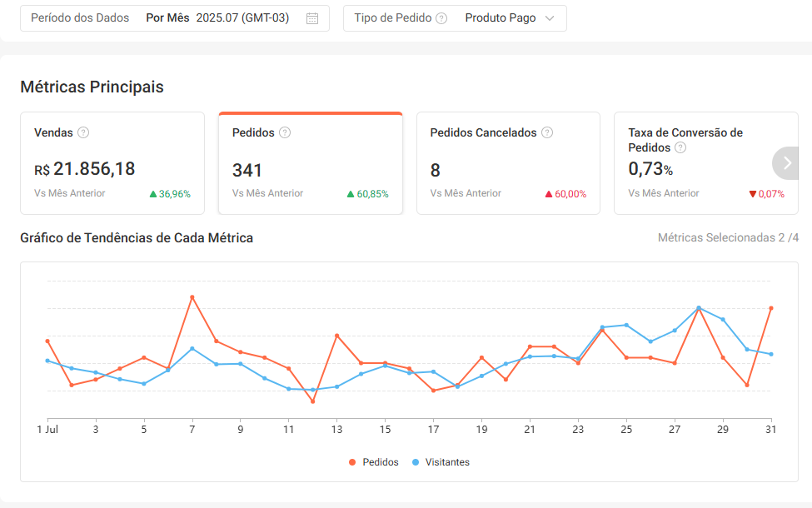Select the Vendas metric card
Screen dimensions: 812x508
[x=112, y=163]
